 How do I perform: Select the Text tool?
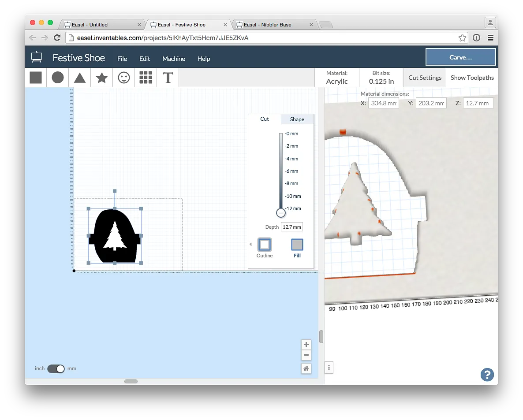168,78
